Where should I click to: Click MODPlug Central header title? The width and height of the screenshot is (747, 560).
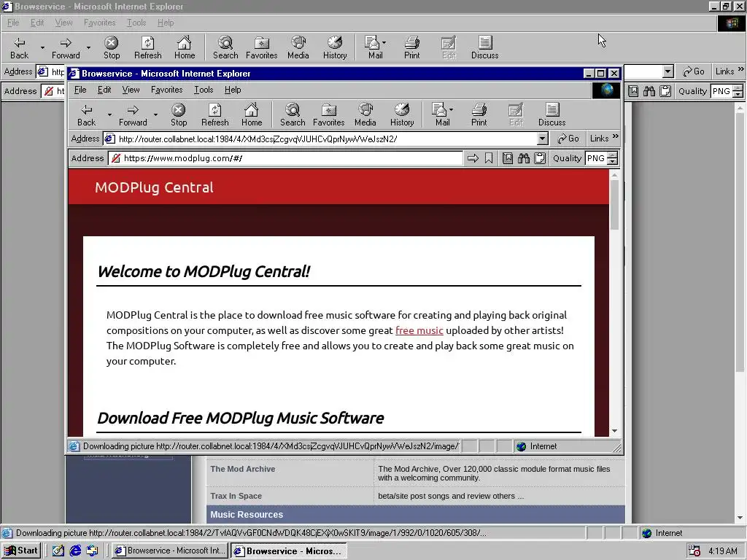[154, 187]
